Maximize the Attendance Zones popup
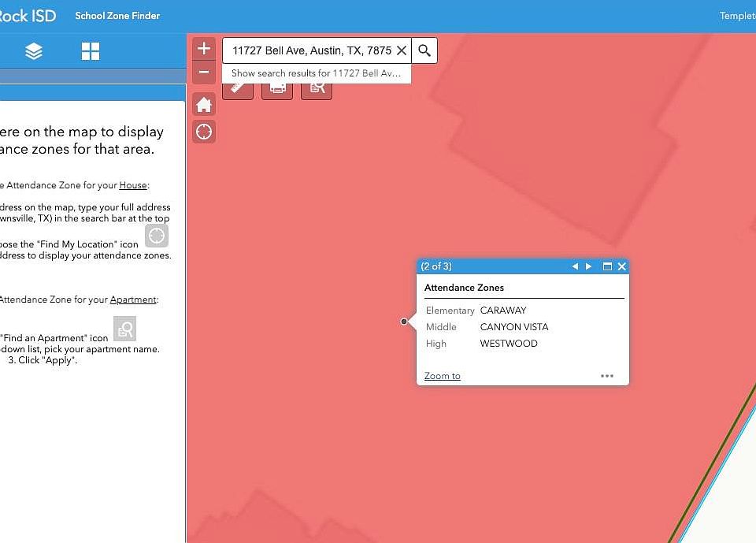The width and height of the screenshot is (756, 543). coord(607,266)
